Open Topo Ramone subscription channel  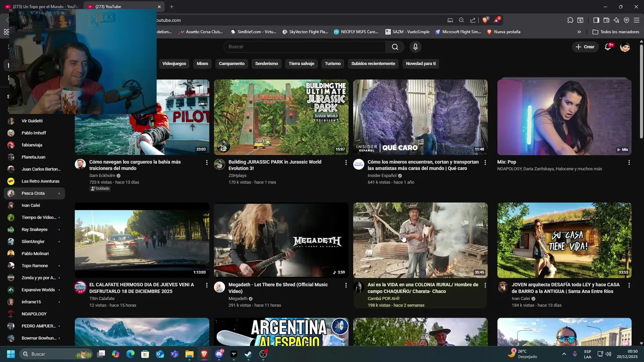[34, 265]
